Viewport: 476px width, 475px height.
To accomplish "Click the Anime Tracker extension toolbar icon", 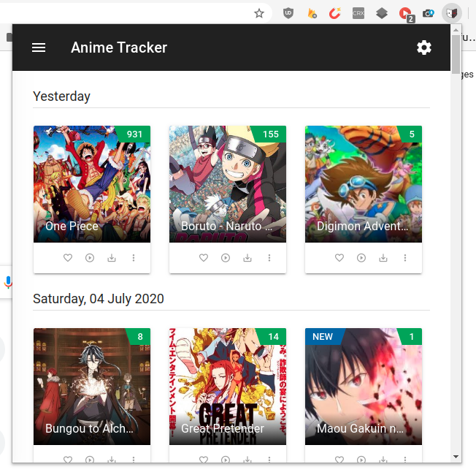I will coord(452,13).
